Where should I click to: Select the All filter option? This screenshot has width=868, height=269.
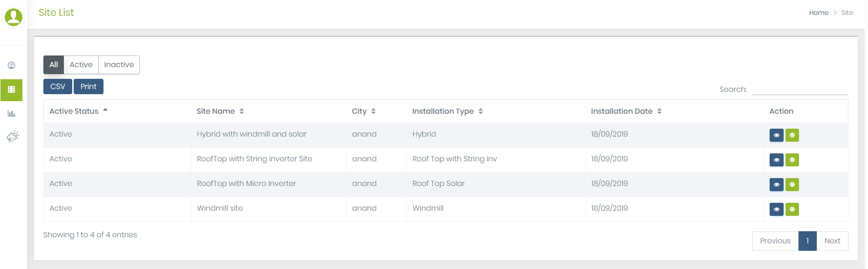[x=54, y=65]
